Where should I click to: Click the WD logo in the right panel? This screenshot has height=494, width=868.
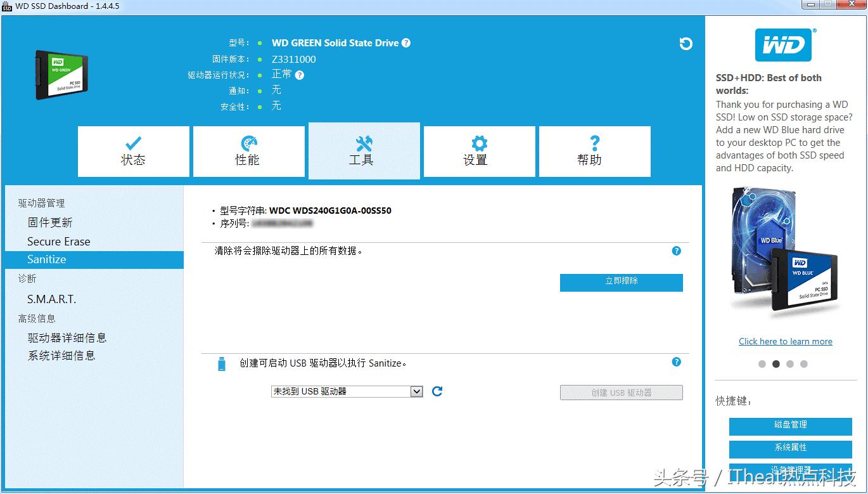click(784, 44)
